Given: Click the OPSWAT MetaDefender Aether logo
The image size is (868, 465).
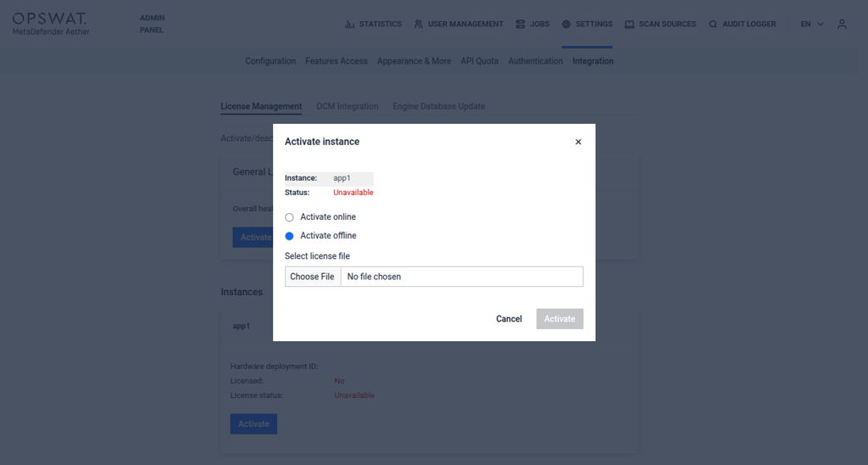Looking at the screenshot, I should tap(51, 24).
